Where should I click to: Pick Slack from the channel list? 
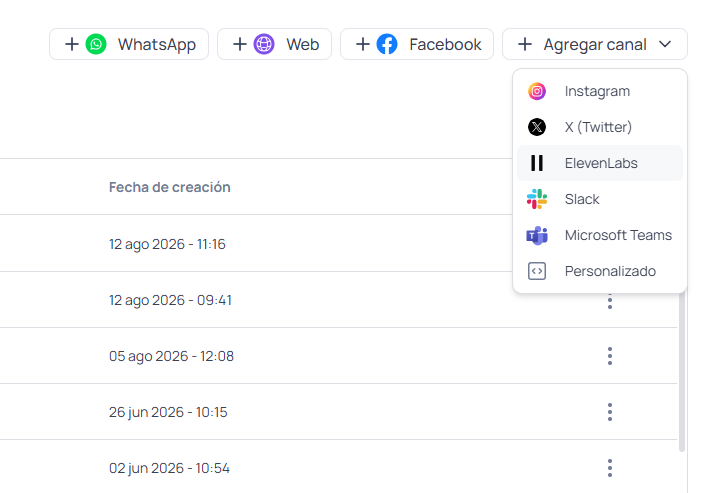(600, 199)
